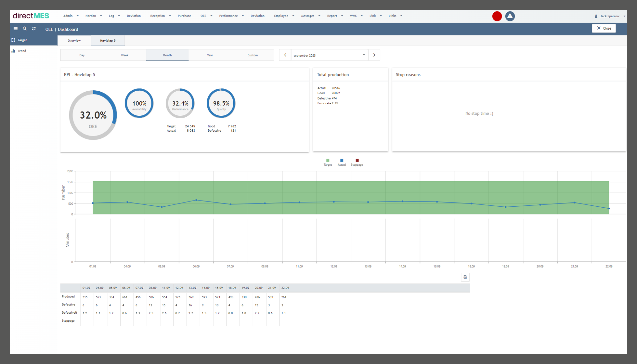Screen dimensions: 637x364
Task: Click the alert triangle notification icon
Action: pos(510,16)
